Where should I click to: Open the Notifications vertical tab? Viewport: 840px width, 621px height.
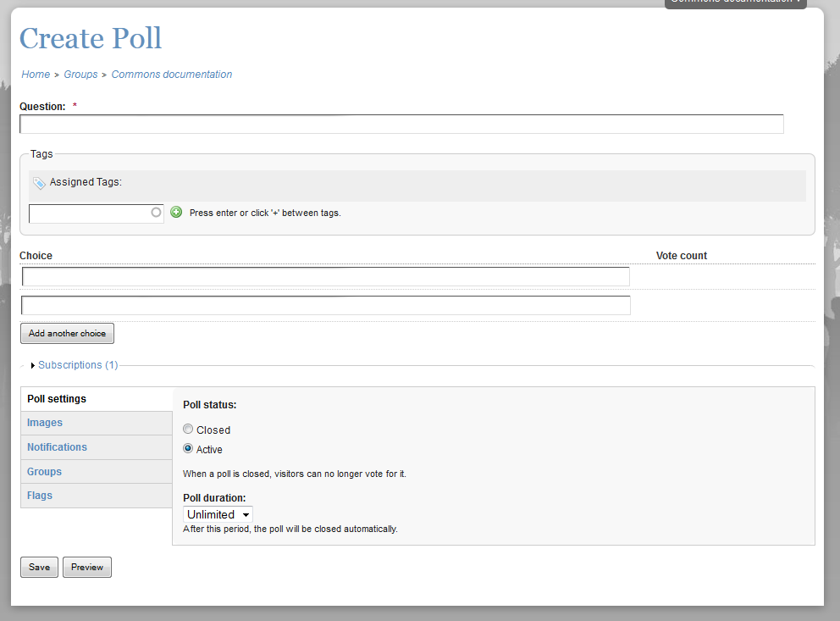coord(57,446)
